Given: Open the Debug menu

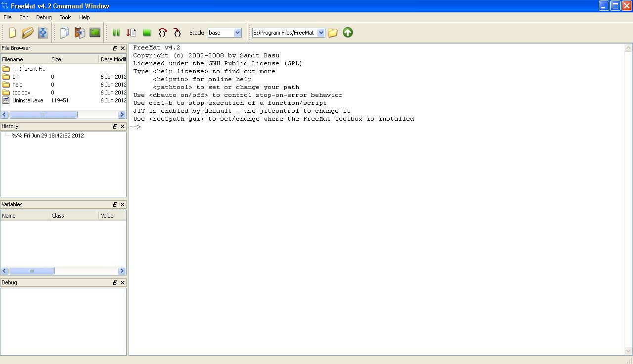Looking at the screenshot, I should click(44, 17).
